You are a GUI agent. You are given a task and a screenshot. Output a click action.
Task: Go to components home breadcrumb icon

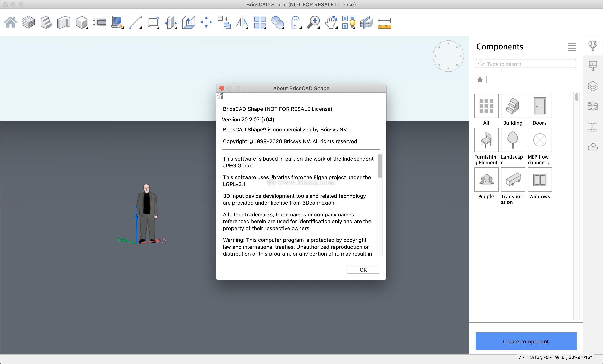pos(480,79)
